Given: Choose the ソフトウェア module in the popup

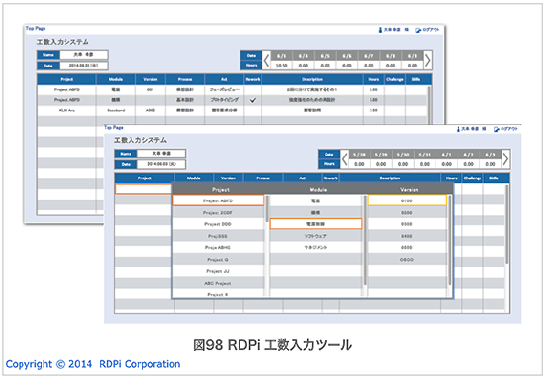Looking at the screenshot, I should tap(316, 236).
